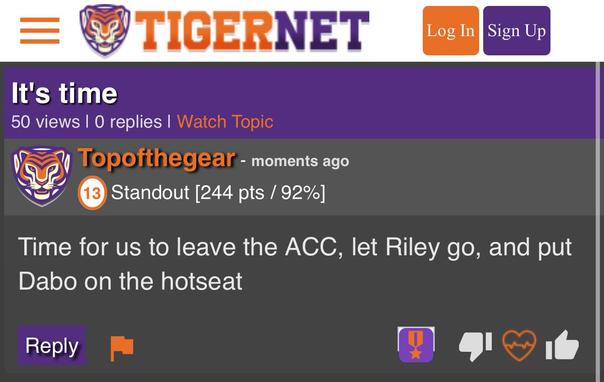The image size is (604, 382).
Task: Click Standout rank points text
Action: [x=218, y=192]
